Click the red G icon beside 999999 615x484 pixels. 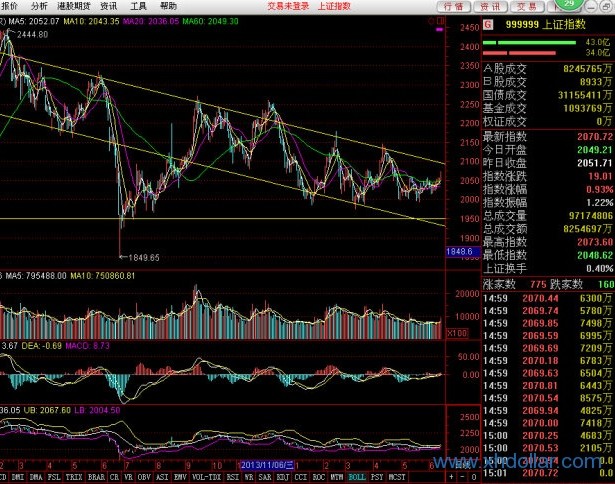pyautogui.click(x=488, y=23)
